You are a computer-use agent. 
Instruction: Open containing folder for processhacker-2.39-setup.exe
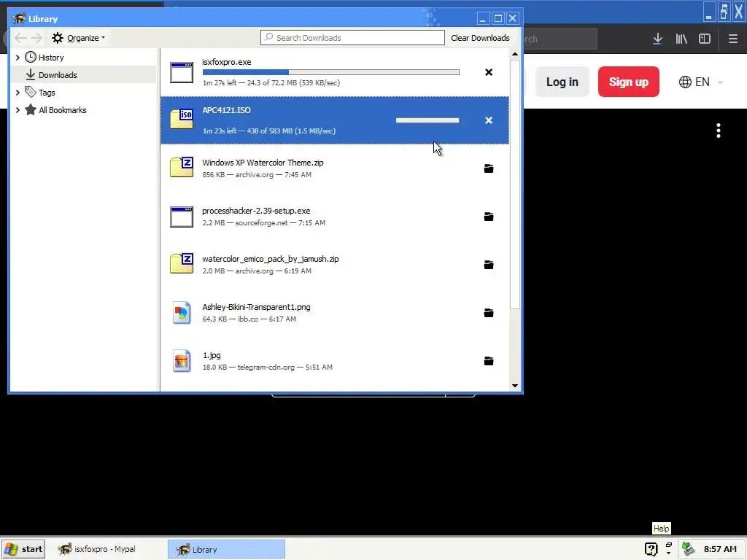[x=488, y=217]
